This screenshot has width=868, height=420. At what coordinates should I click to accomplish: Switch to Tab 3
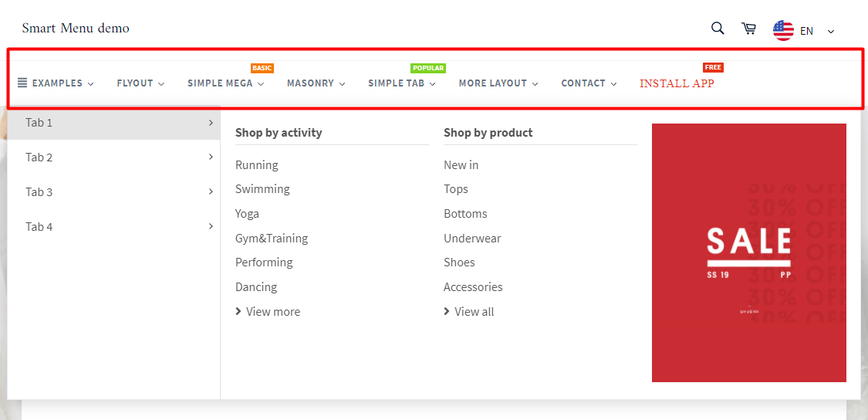pos(39,192)
